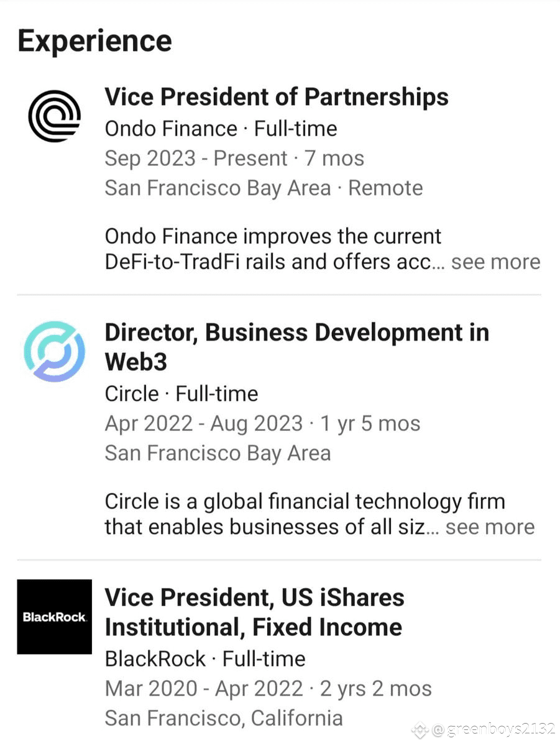Open the Circle company logo
560x746 pixels.
point(54,351)
